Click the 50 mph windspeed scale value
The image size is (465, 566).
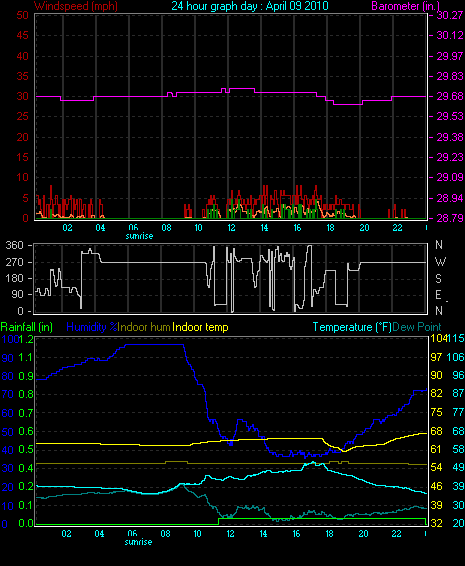point(22,15)
